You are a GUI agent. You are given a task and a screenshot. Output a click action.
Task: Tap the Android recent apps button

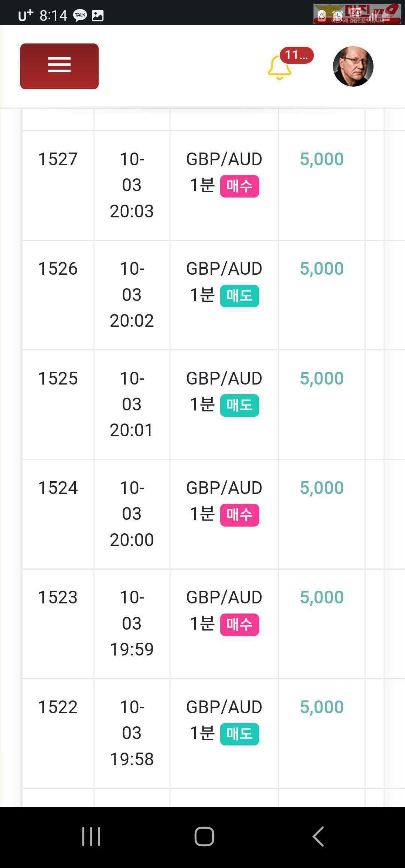[91, 836]
